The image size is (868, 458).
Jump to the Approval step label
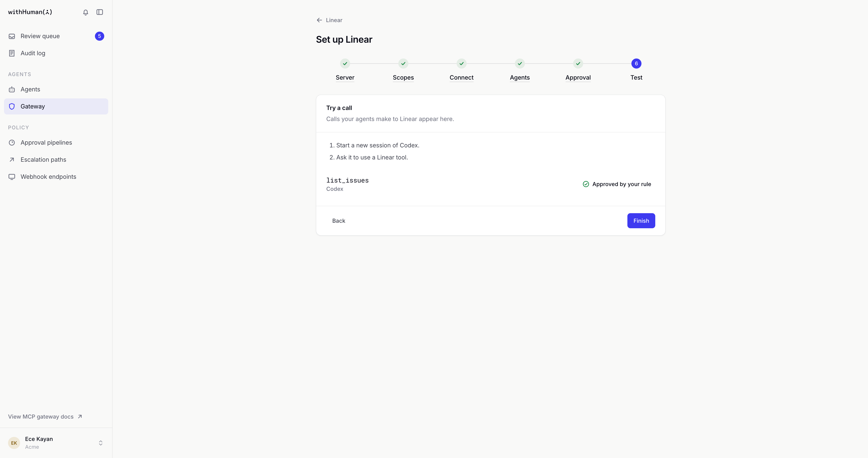tap(578, 77)
